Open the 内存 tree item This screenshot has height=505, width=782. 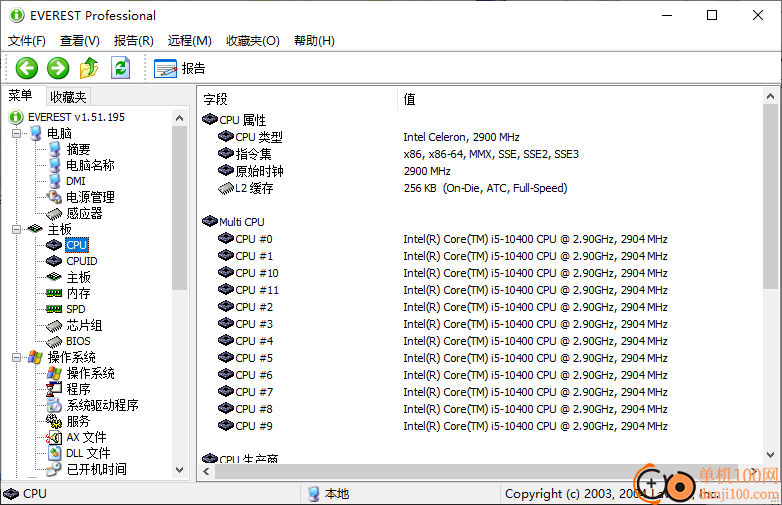(x=78, y=293)
